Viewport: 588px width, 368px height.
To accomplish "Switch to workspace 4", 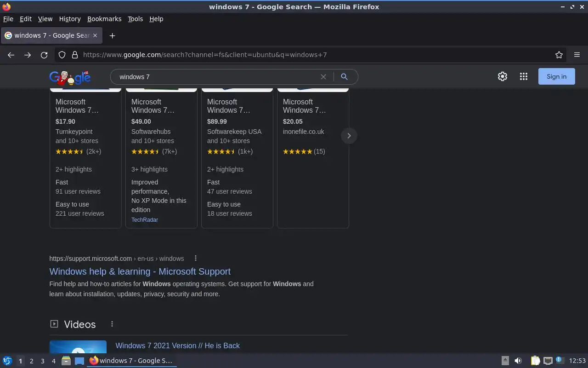I will coord(53,361).
